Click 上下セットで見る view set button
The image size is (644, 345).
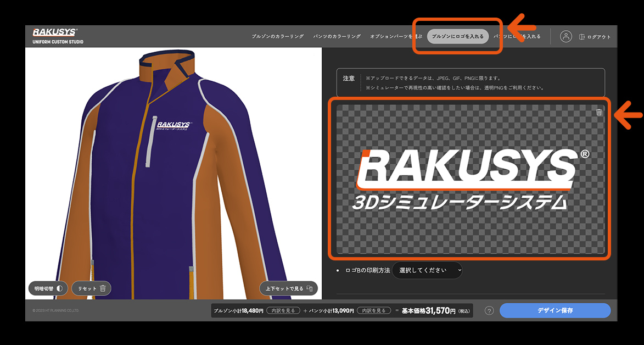pyautogui.click(x=288, y=288)
